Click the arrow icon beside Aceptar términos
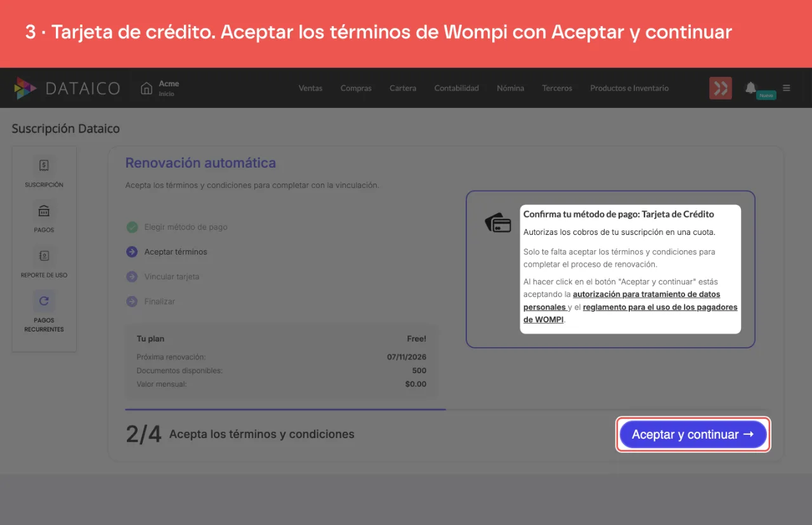This screenshot has height=525, width=812. (132, 252)
